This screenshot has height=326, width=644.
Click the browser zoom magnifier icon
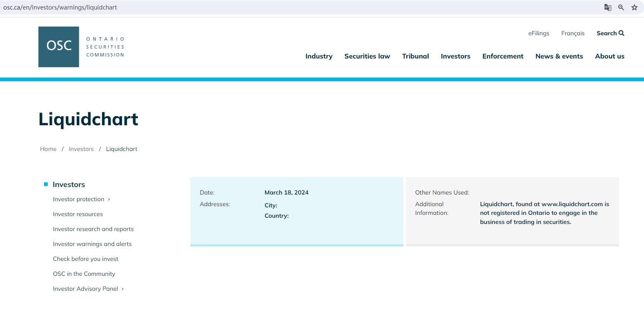[x=621, y=7]
